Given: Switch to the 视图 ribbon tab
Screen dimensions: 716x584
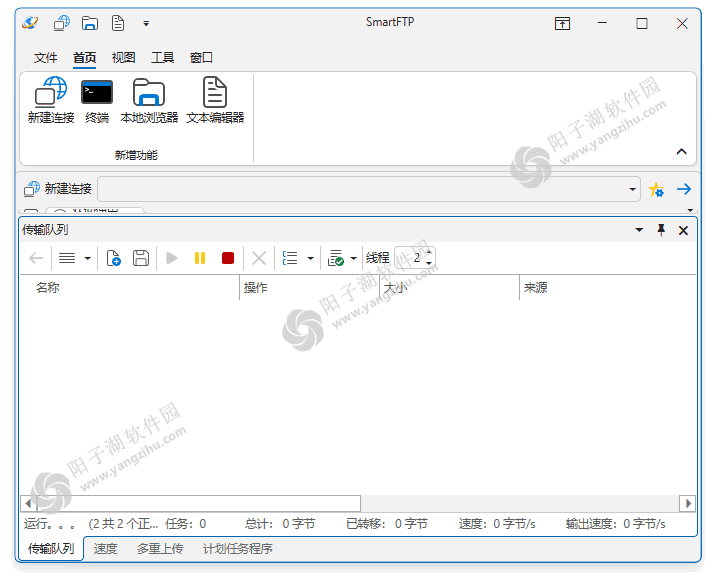Looking at the screenshot, I should (123, 58).
